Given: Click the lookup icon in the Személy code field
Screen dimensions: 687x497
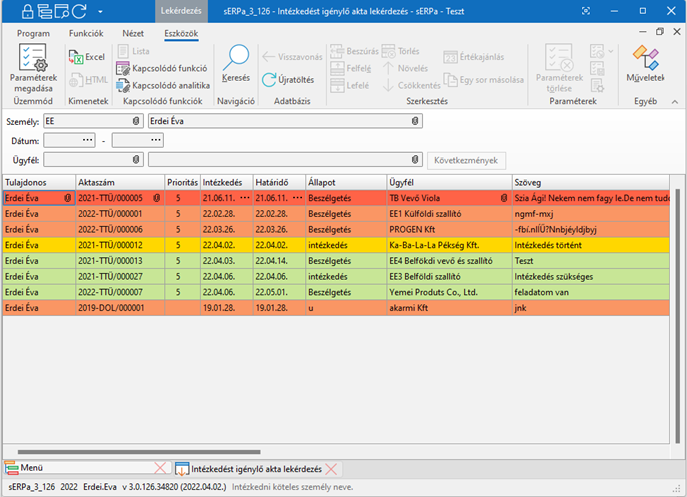Looking at the screenshot, I should [x=136, y=121].
